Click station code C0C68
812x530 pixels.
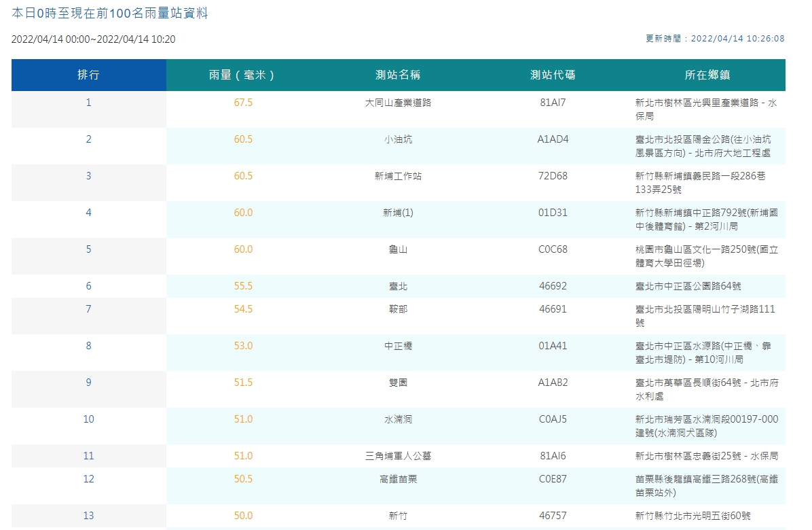pyautogui.click(x=553, y=250)
